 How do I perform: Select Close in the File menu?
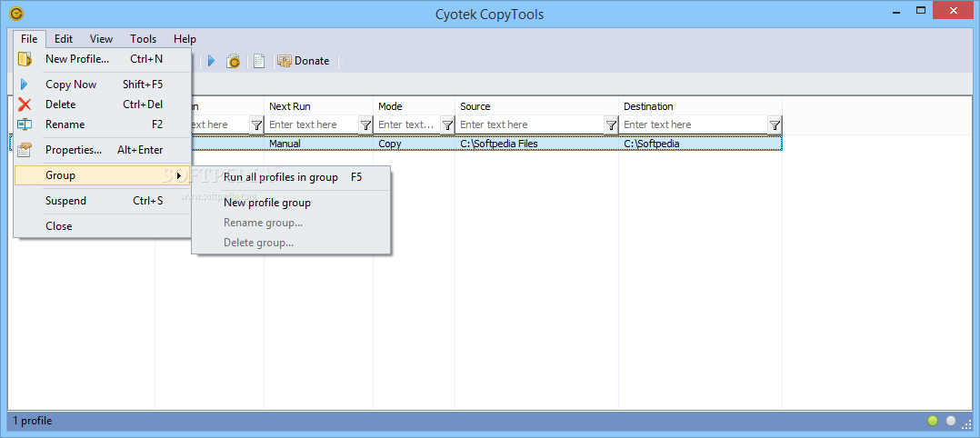(103, 226)
